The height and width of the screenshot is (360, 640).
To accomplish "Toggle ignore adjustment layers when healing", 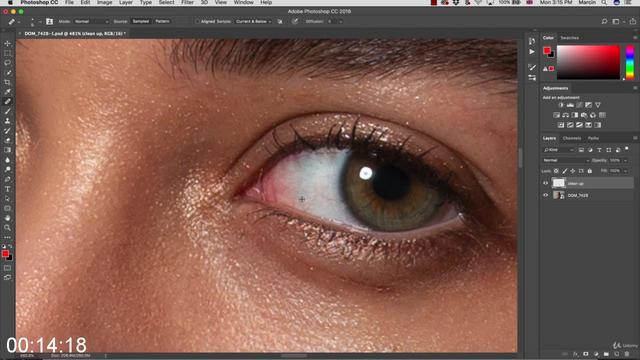I will (x=280, y=22).
